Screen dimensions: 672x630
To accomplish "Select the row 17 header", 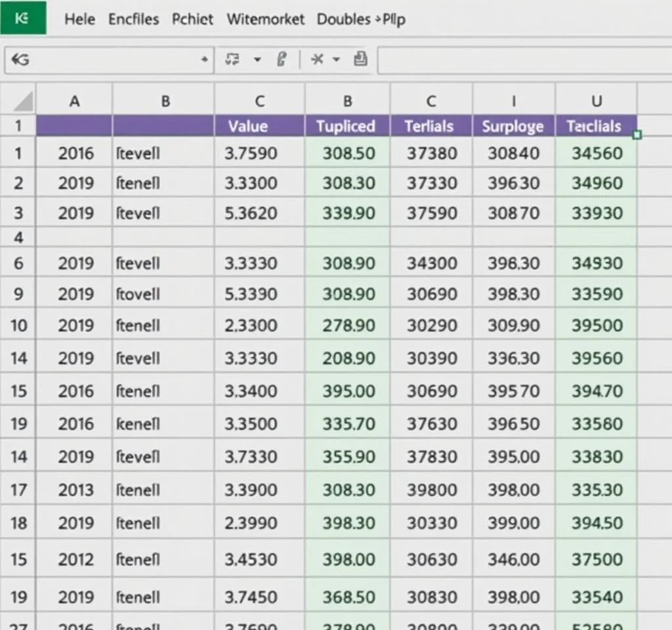I will tap(18, 490).
